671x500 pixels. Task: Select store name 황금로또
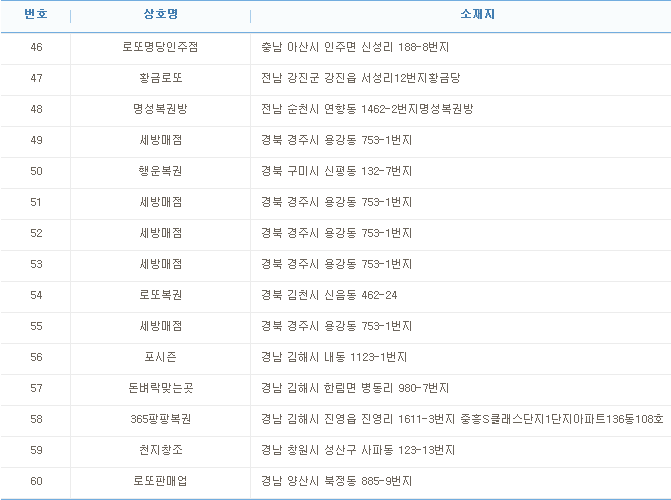[x=160, y=78]
